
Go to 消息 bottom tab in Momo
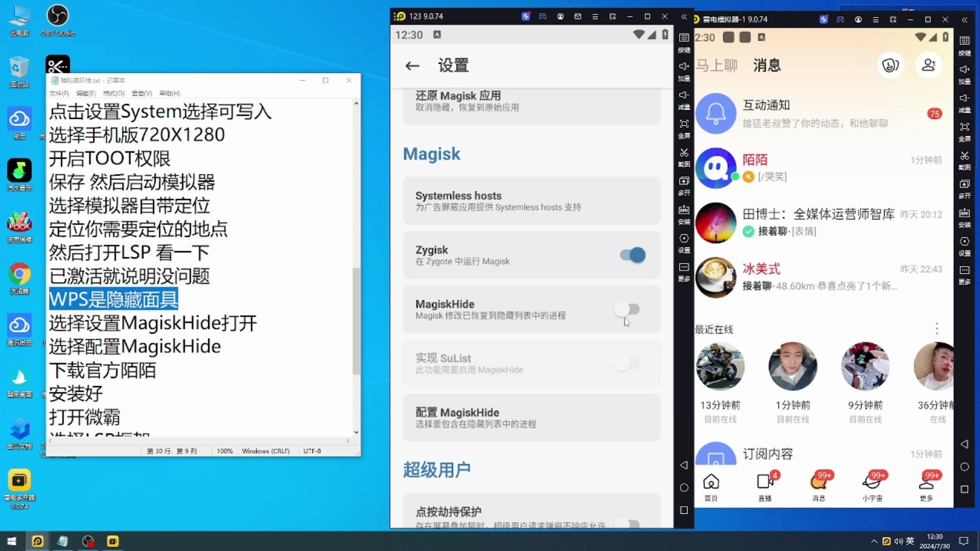coord(819,487)
